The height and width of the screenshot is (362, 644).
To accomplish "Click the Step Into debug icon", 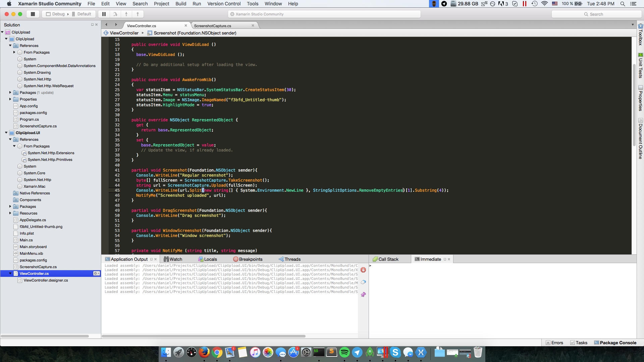I will click(126, 14).
